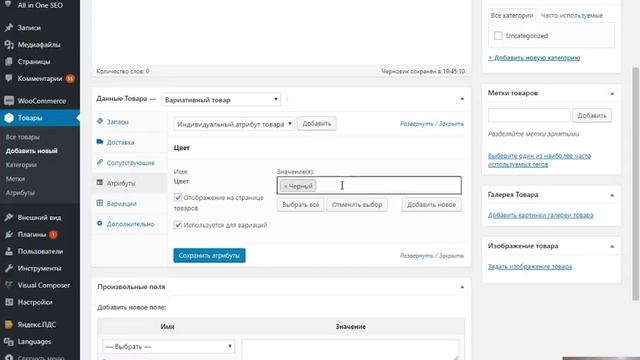640x360 pixels.
Task: Click the Сохранить атрибуты button
Action: (x=209, y=256)
